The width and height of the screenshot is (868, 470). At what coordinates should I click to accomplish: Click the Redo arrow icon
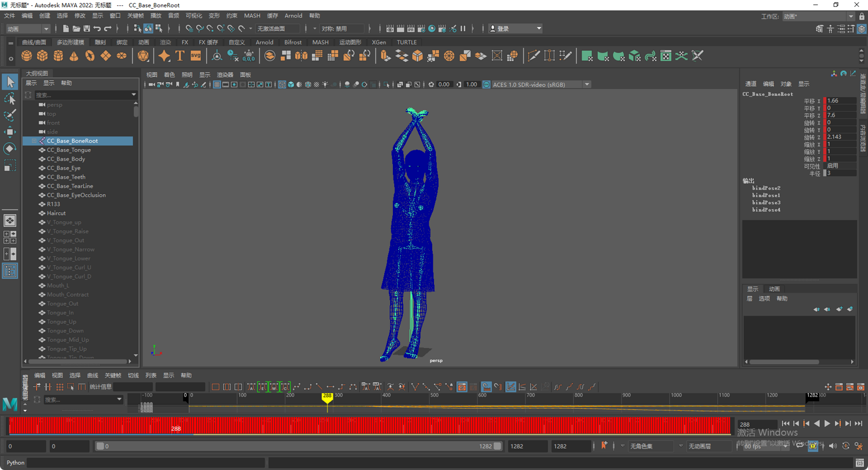(x=108, y=28)
